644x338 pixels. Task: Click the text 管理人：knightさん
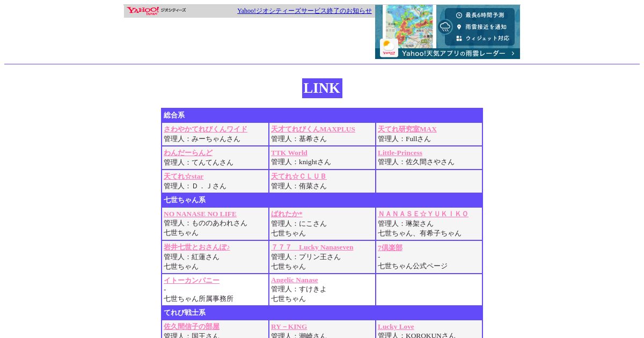click(301, 162)
